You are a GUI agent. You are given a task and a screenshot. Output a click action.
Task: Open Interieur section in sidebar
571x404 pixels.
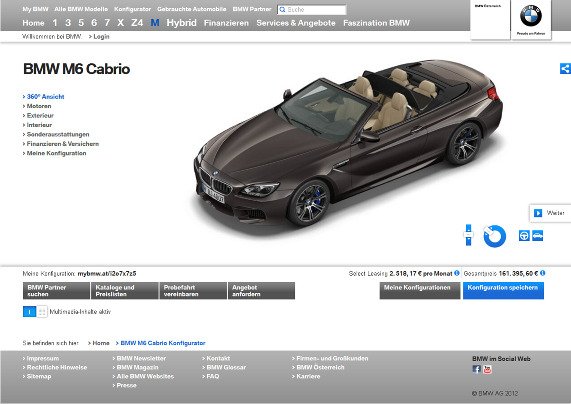(37, 125)
